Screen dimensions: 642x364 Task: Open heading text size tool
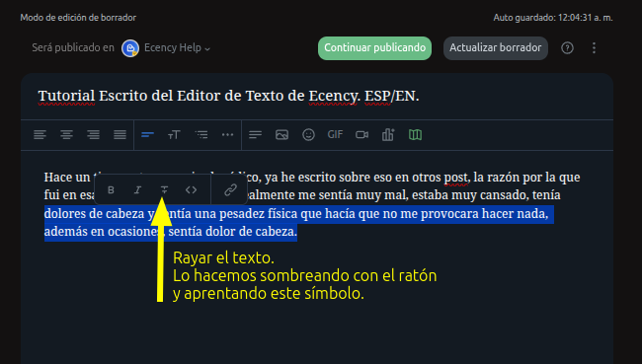coord(174,134)
